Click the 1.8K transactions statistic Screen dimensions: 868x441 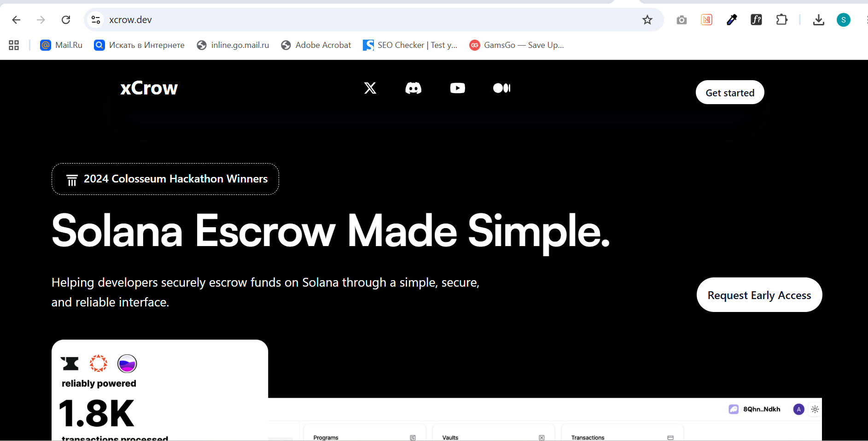click(97, 413)
